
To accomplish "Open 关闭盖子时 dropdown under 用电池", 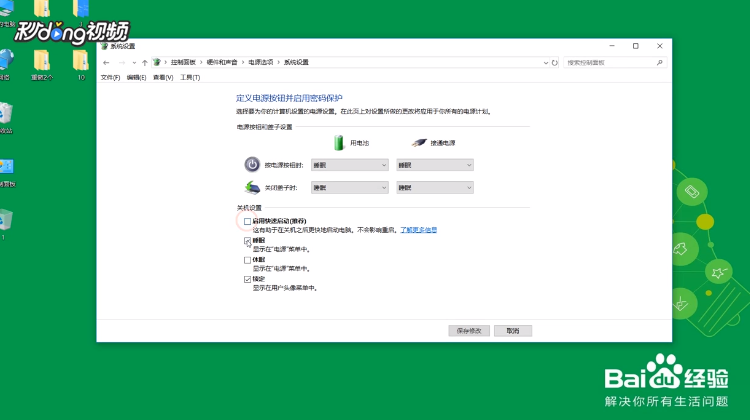I will click(350, 188).
